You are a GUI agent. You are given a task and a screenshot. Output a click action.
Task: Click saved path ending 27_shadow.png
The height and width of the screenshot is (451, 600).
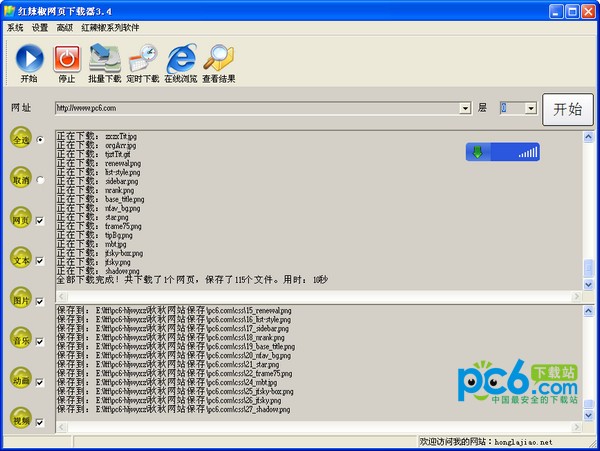pos(174,409)
